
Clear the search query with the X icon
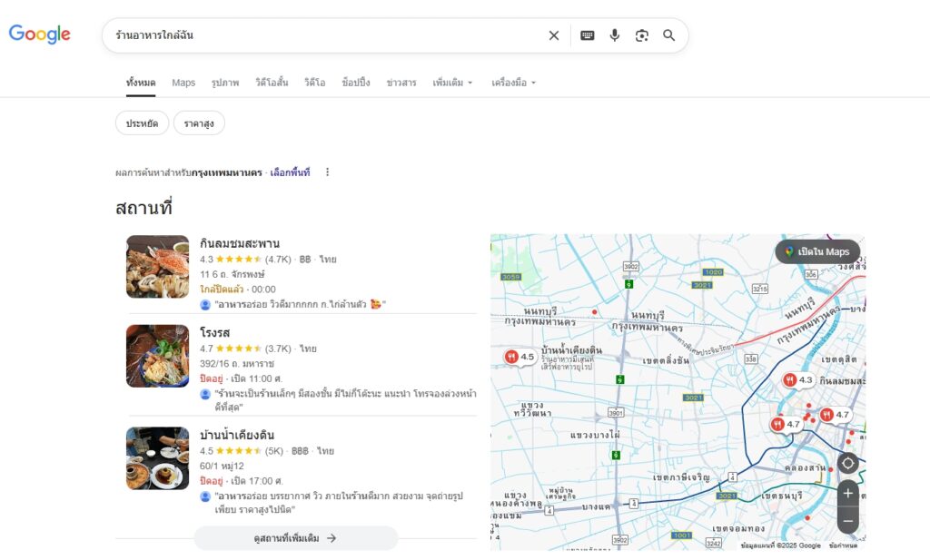tap(553, 34)
